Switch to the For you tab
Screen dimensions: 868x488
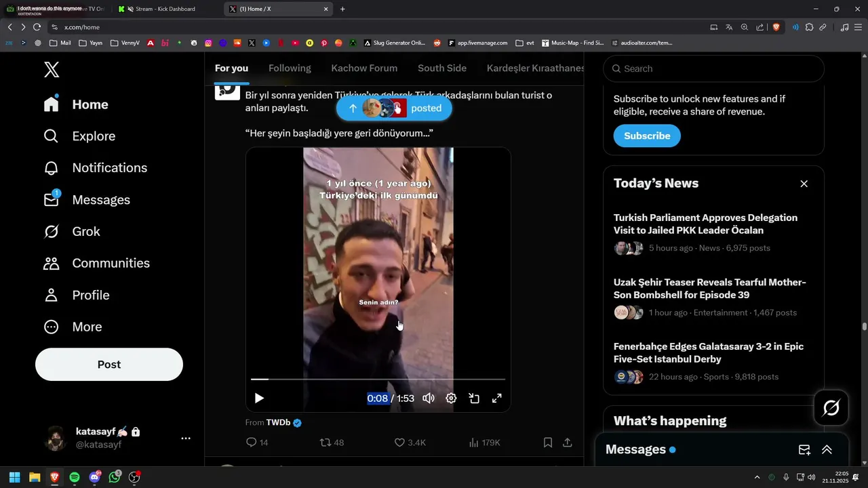(231, 68)
